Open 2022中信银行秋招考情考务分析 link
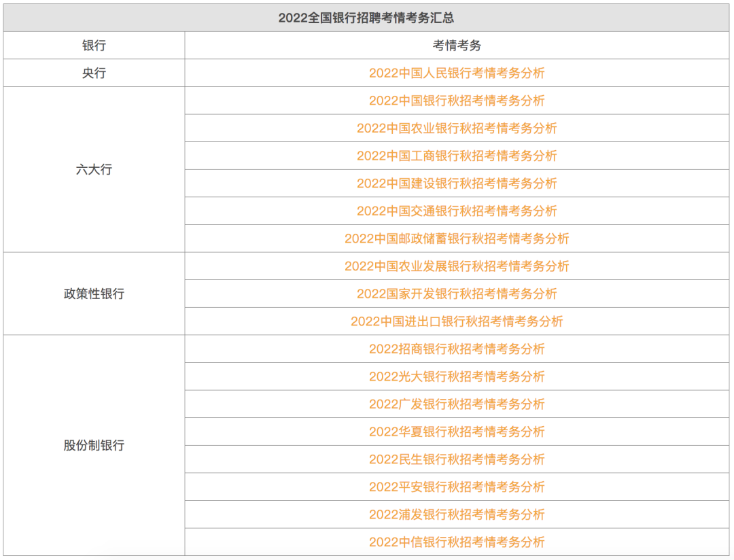Image resolution: width=734 pixels, height=560 pixels. 457,543
